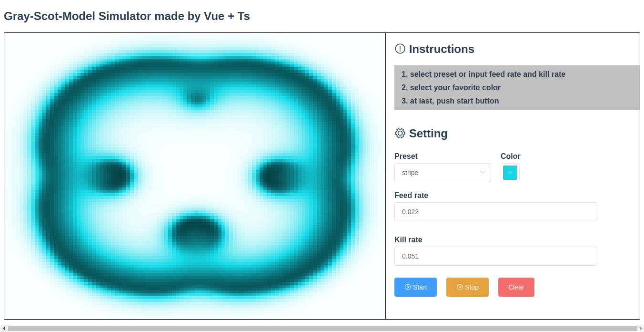Click the right arrow of the horizontal scrollbar

tap(641, 328)
